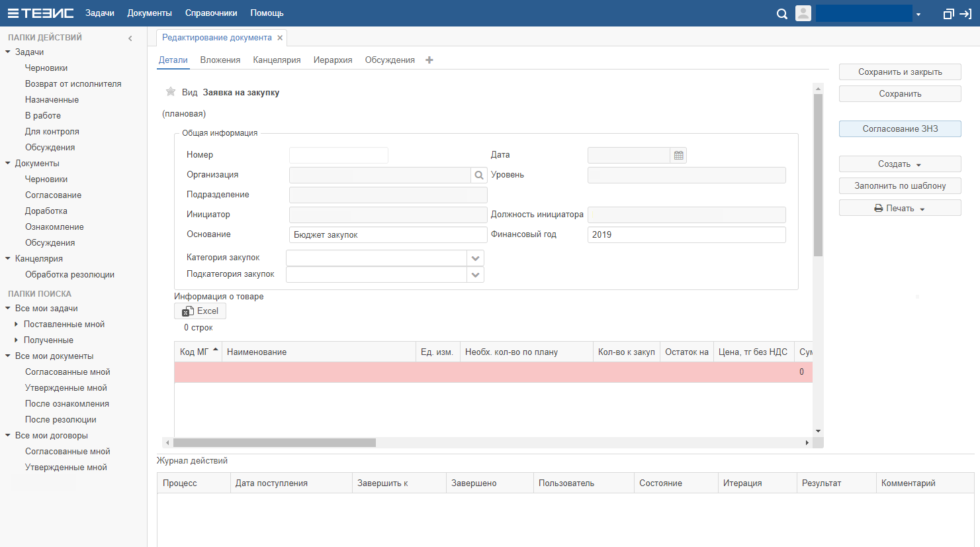Open the Подкатегория закупок dropdown
This screenshot has width=980, height=547.
[x=475, y=274]
